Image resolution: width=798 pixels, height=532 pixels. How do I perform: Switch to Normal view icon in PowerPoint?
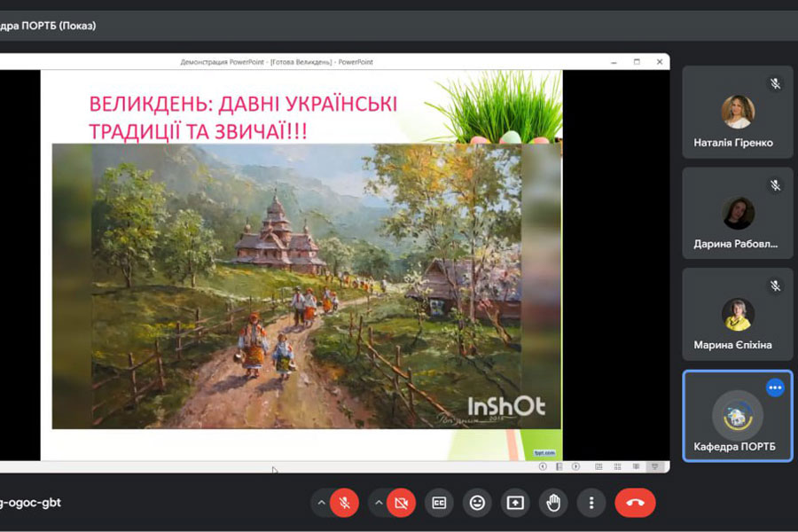[x=598, y=467]
